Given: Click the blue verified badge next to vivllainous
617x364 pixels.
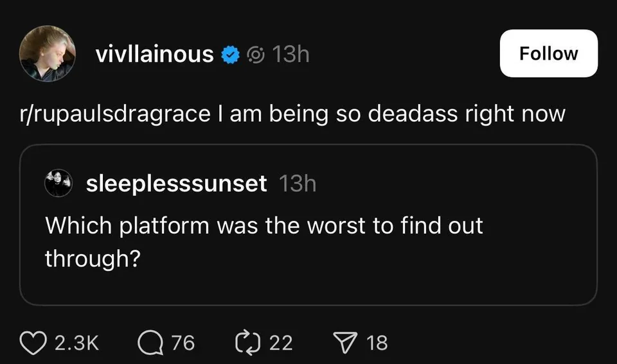Looking at the screenshot, I should [x=230, y=55].
